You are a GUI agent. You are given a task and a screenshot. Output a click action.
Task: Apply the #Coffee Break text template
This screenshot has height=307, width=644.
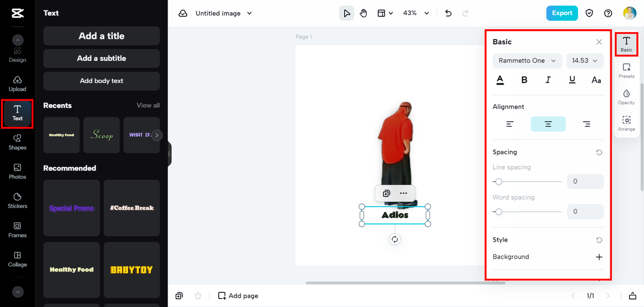point(132,208)
